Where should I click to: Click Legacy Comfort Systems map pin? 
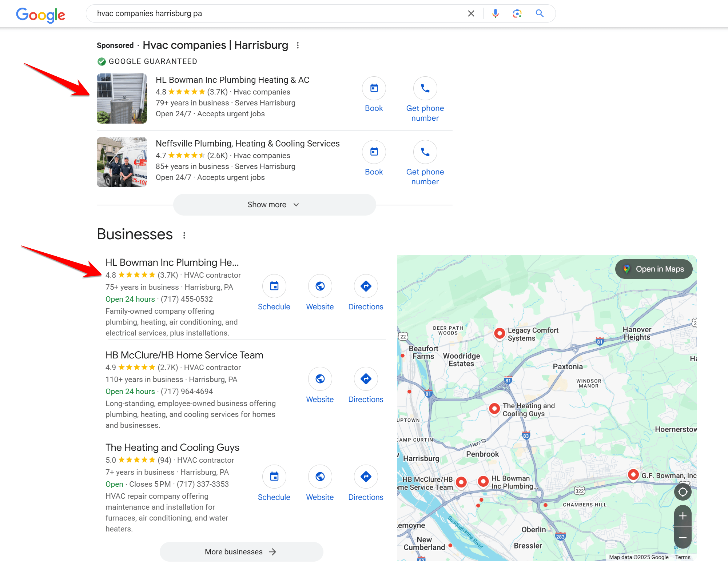tap(500, 333)
